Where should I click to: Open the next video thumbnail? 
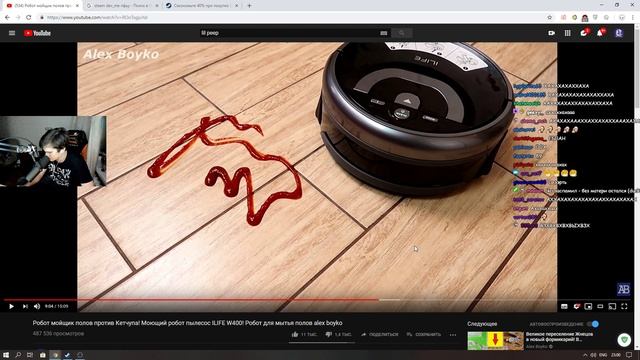pyautogui.click(x=496, y=341)
